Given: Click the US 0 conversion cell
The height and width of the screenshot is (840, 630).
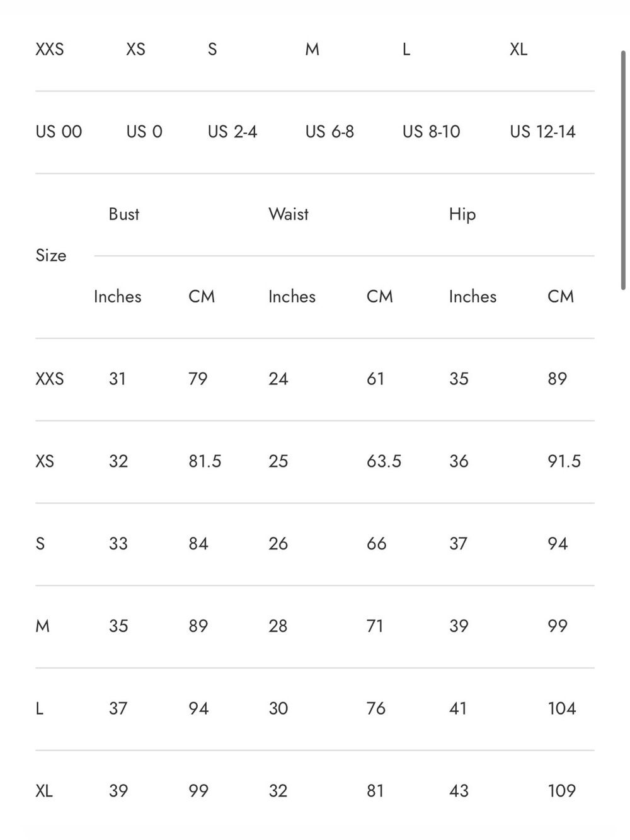Looking at the screenshot, I should [144, 132].
